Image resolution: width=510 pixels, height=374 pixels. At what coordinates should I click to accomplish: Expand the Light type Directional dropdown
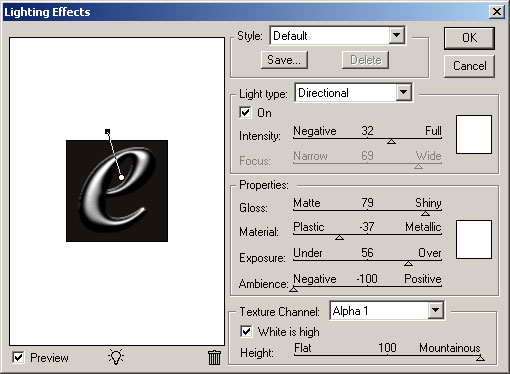tap(353, 92)
